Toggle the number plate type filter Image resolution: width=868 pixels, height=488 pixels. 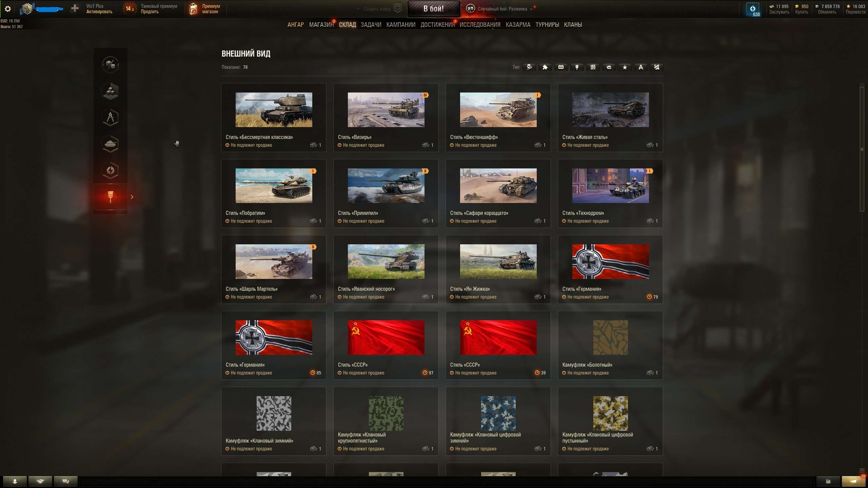[561, 67]
